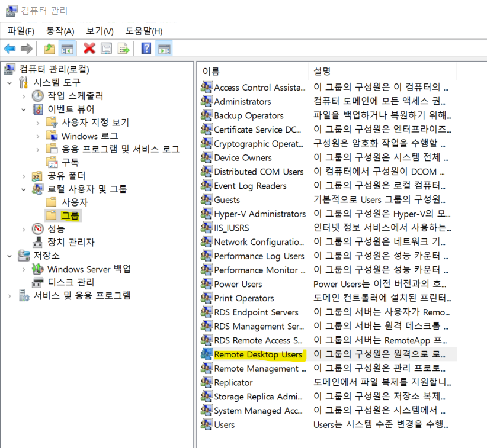Click the 이벤트 뷰어 icon
487x448 pixels.
tap(37, 109)
